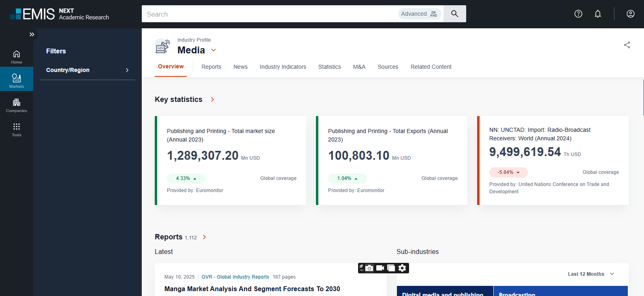Image resolution: width=644 pixels, height=296 pixels.
Task: Click the search magnifier button
Action: 454,14
